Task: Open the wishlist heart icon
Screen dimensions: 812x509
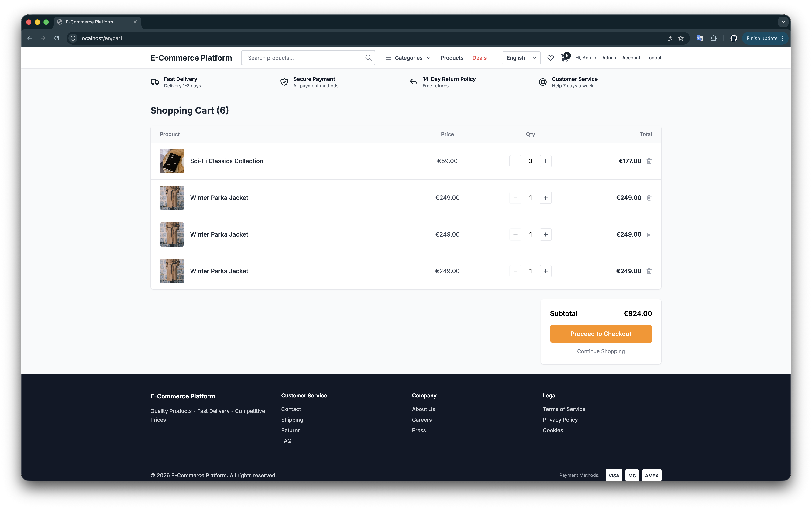Action: [x=551, y=58]
